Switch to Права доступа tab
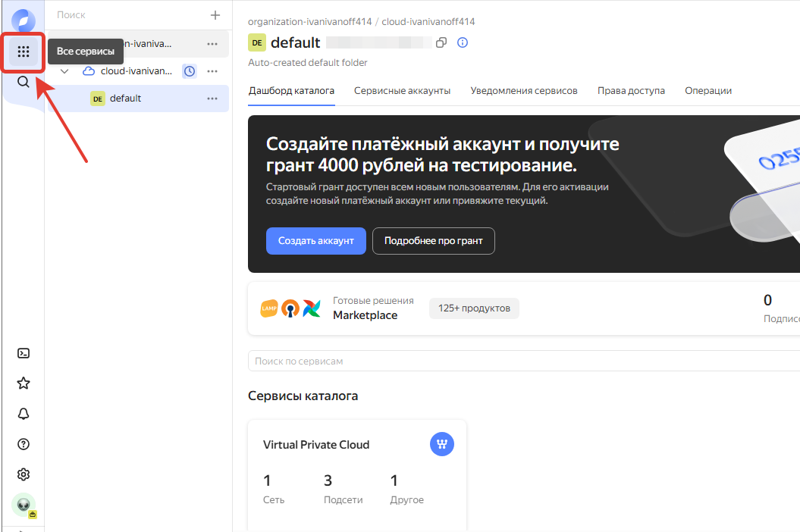Viewport: 800px width, 532px height. point(631,91)
